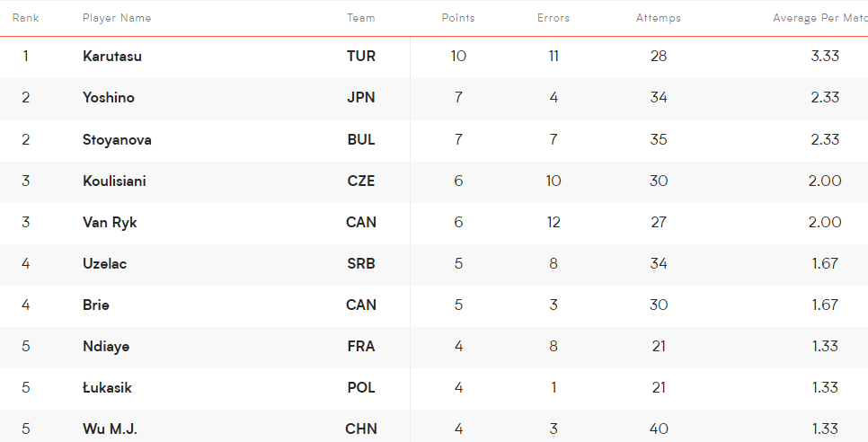The height and width of the screenshot is (442, 868).
Task: Select Ndiaye in the player list
Action: (x=106, y=347)
